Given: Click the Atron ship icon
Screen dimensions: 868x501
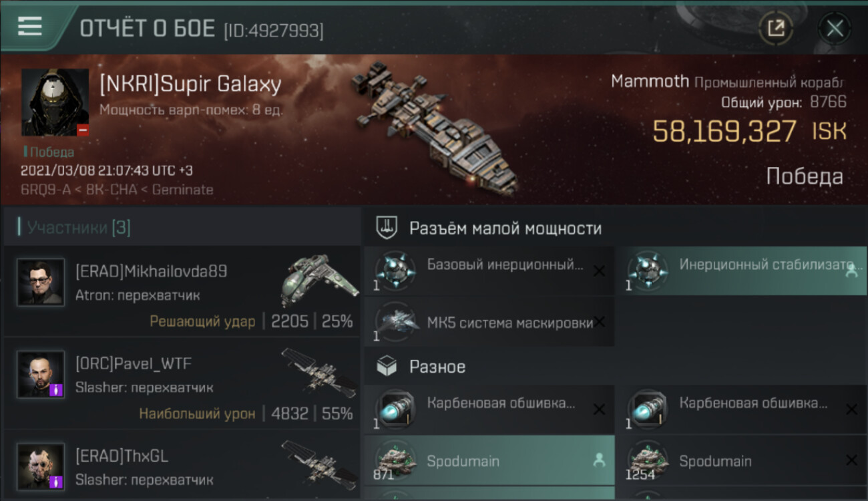Looking at the screenshot, I should (319, 280).
